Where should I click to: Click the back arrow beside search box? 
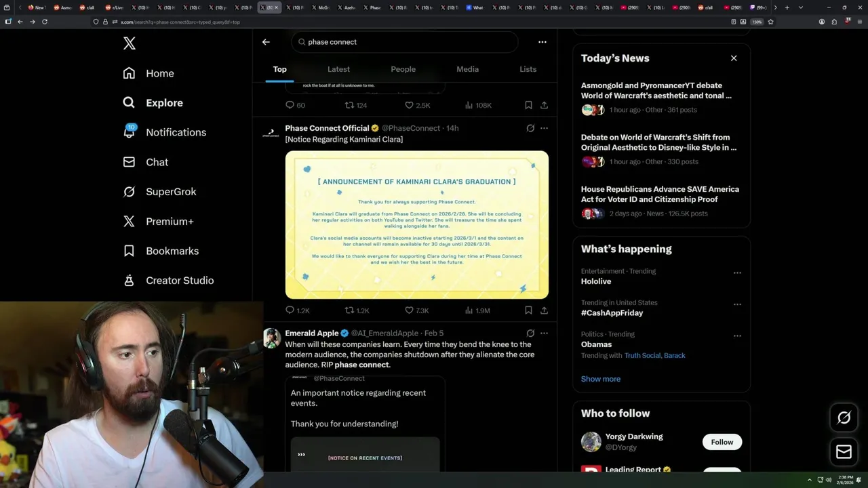[266, 42]
